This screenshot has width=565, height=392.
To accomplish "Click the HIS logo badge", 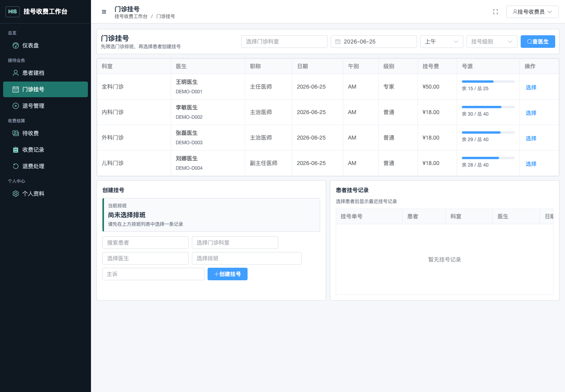I will coord(13,11).
